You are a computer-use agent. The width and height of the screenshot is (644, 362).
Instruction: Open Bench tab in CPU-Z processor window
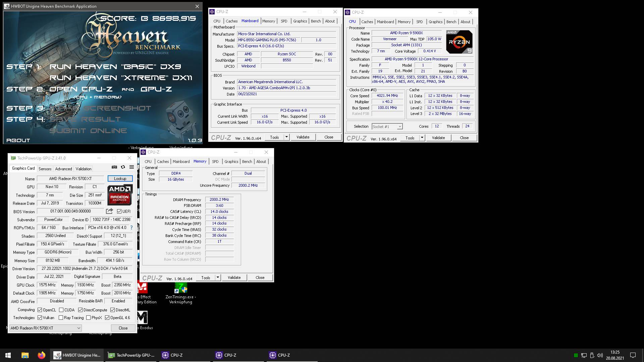tap(451, 22)
